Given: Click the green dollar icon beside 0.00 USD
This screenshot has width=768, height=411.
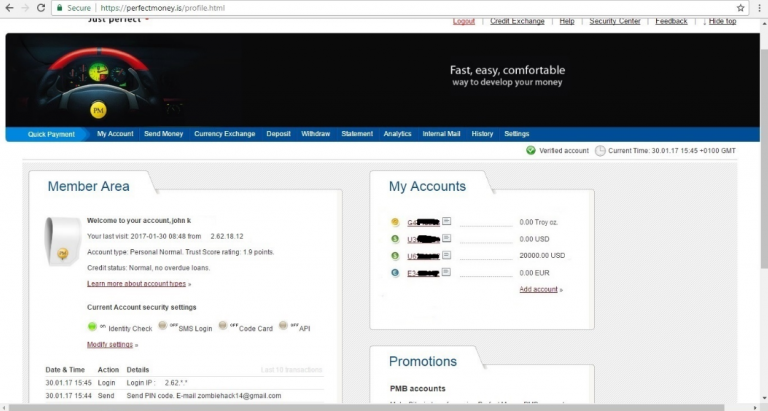Looking at the screenshot, I should [395, 239].
